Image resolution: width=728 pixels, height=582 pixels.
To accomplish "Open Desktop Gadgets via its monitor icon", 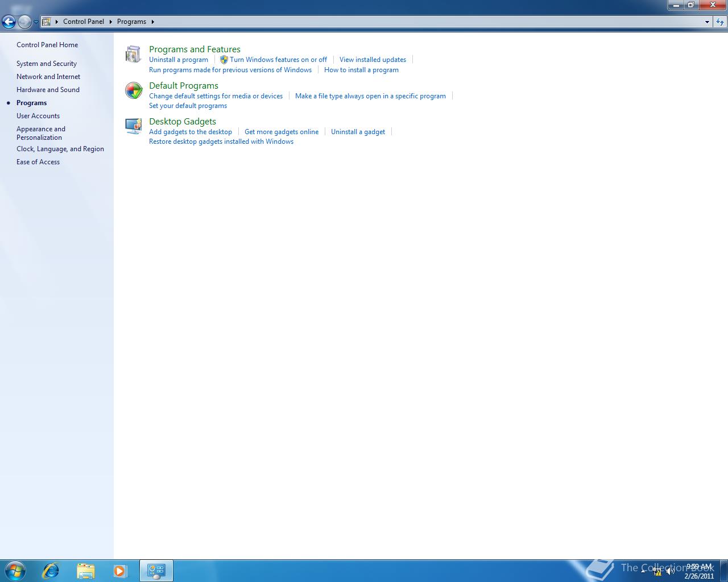I will [133, 126].
